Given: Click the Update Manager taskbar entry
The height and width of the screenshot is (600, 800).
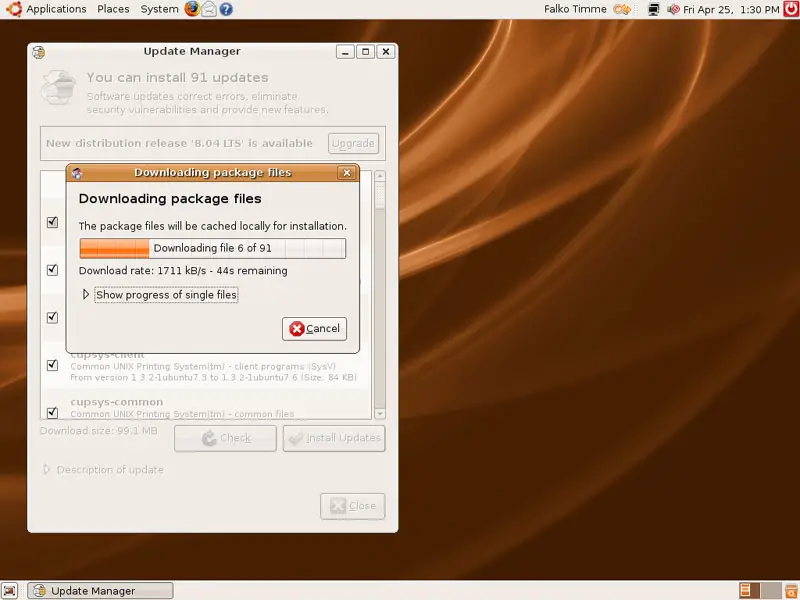Looking at the screenshot, I should click(100, 591).
